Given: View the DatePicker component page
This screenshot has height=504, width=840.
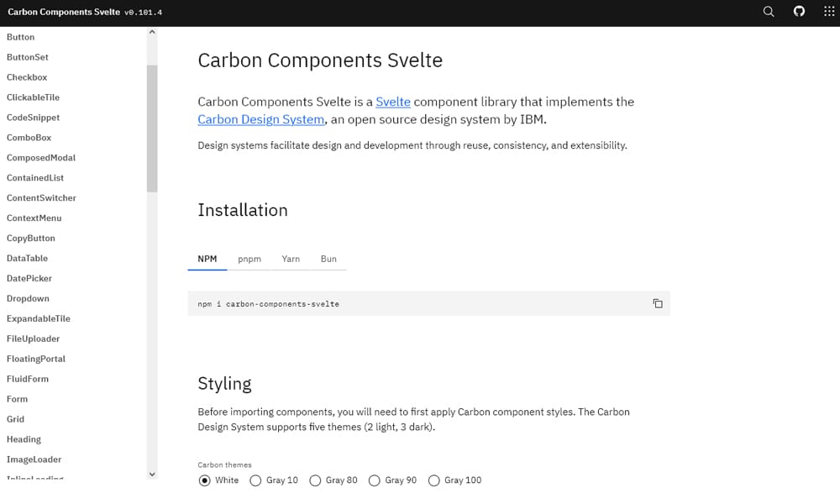Looking at the screenshot, I should [x=29, y=278].
